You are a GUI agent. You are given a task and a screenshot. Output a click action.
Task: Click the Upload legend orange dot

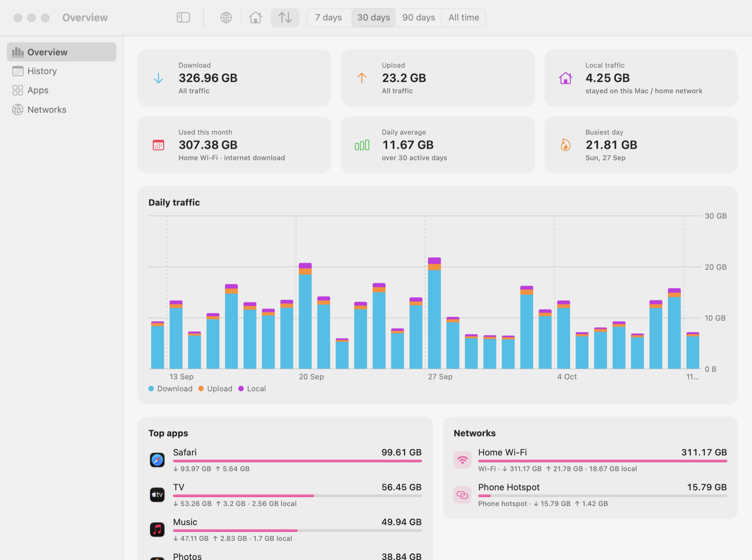tap(201, 389)
